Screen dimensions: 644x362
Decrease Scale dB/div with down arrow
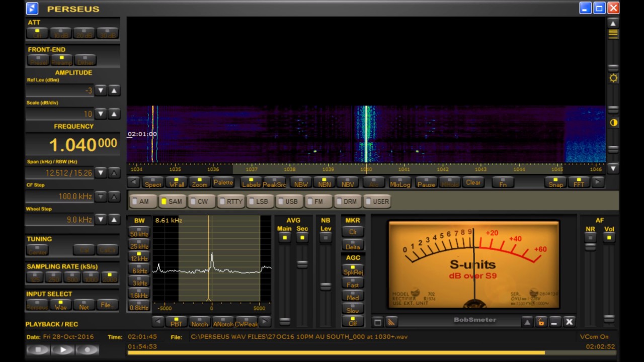101,114
